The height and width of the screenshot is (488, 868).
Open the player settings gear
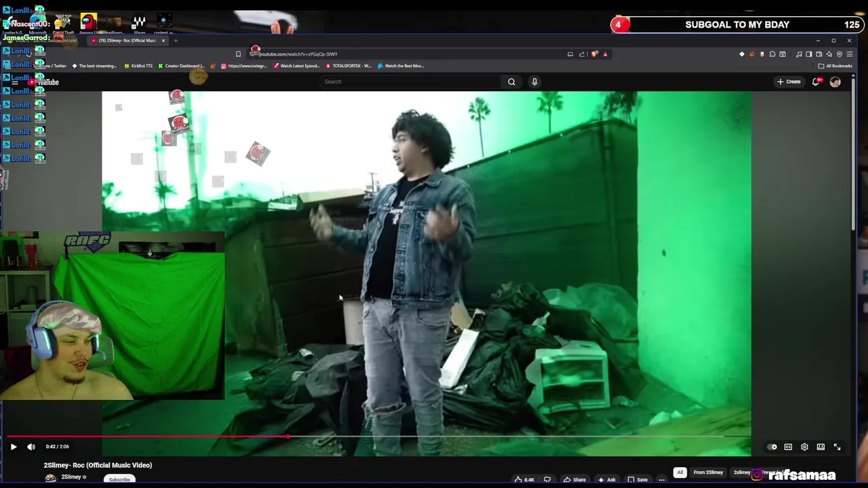[x=804, y=447]
